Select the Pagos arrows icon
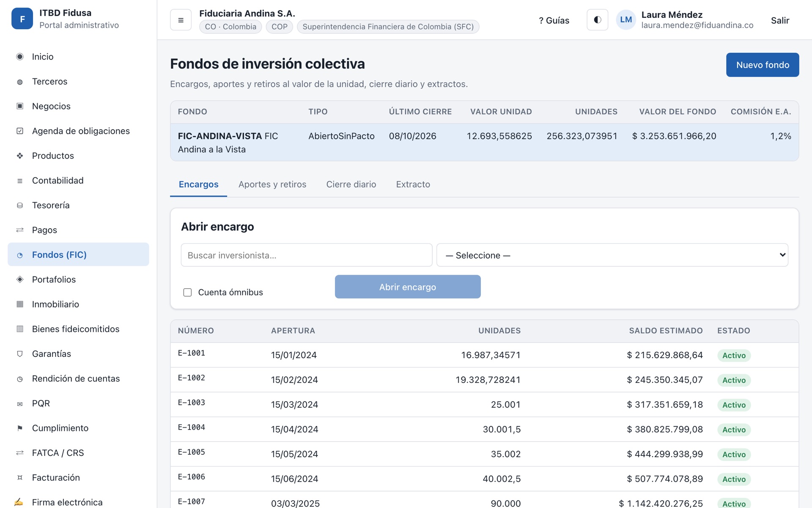 tap(20, 230)
